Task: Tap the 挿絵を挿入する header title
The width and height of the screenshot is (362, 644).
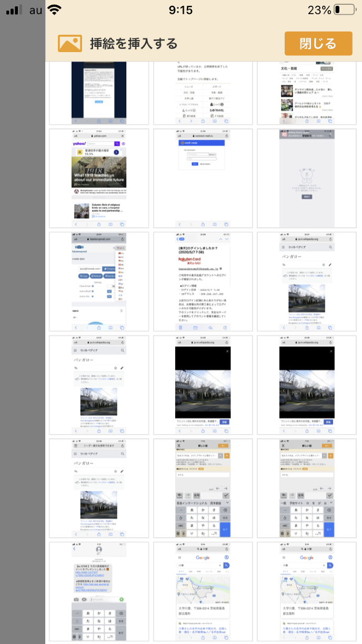Action: (134, 44)
